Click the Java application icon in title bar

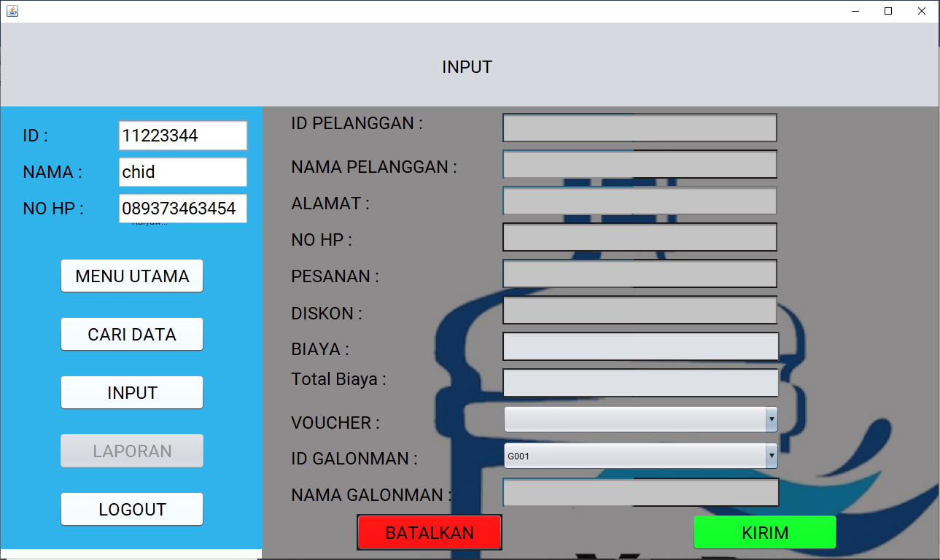(x=12, y=11)
